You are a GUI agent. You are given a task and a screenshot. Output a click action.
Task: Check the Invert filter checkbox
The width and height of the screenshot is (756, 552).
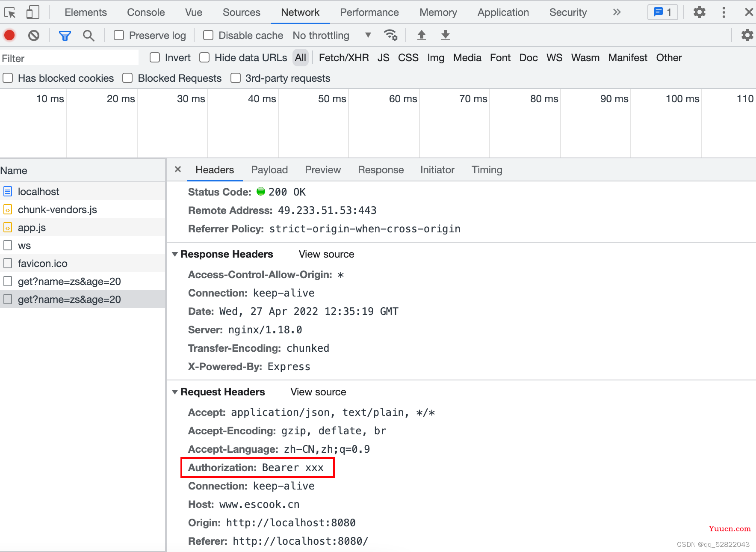[x=155, y=58]
